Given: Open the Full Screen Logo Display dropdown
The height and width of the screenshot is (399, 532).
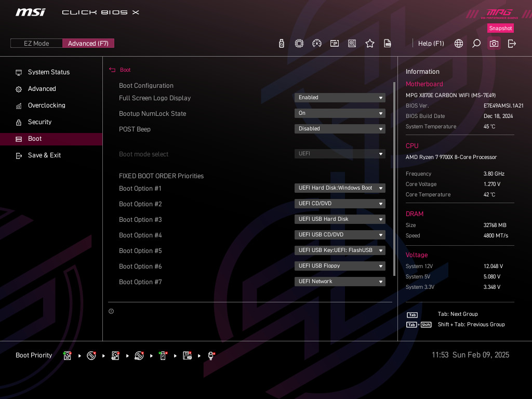Looking at the screenshot, I should pyautogui.click(x=340, y=98).
